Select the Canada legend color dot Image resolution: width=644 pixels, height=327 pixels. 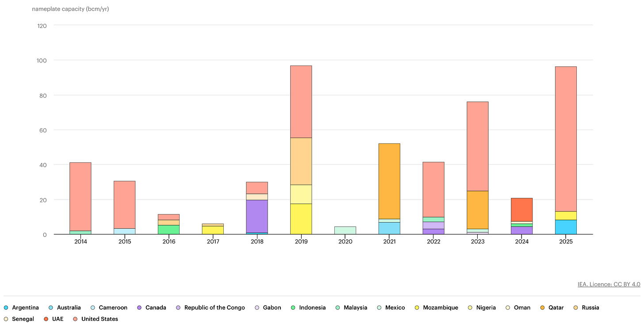point(139,307)
